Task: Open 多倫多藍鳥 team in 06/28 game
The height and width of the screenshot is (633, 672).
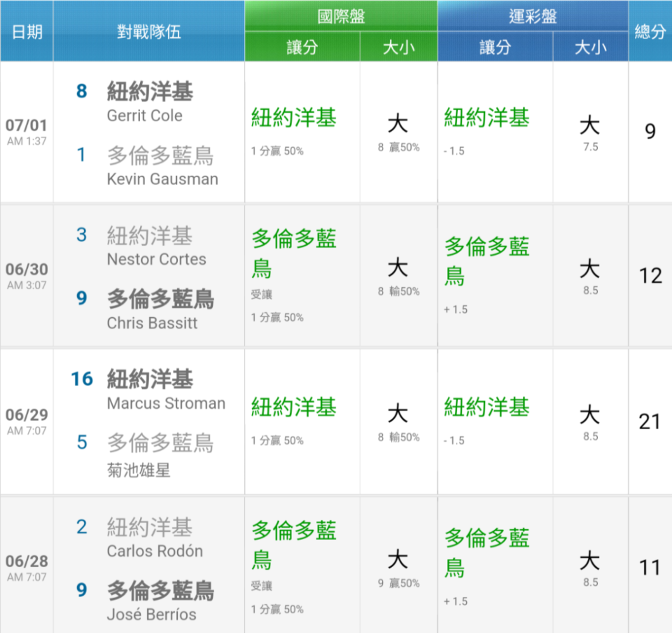Action: tap(160, 591)
